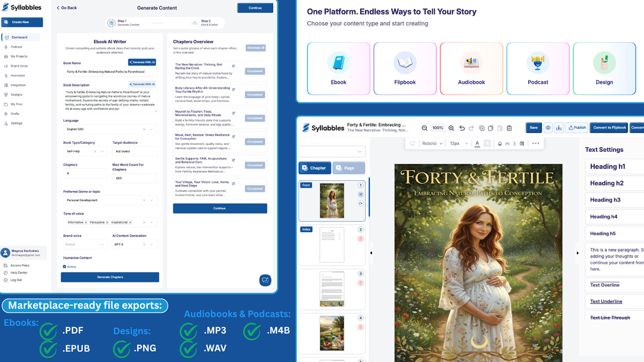644x362 pixels.
Task: Open the preview eye icon next to Save
Action: point(548,128)
